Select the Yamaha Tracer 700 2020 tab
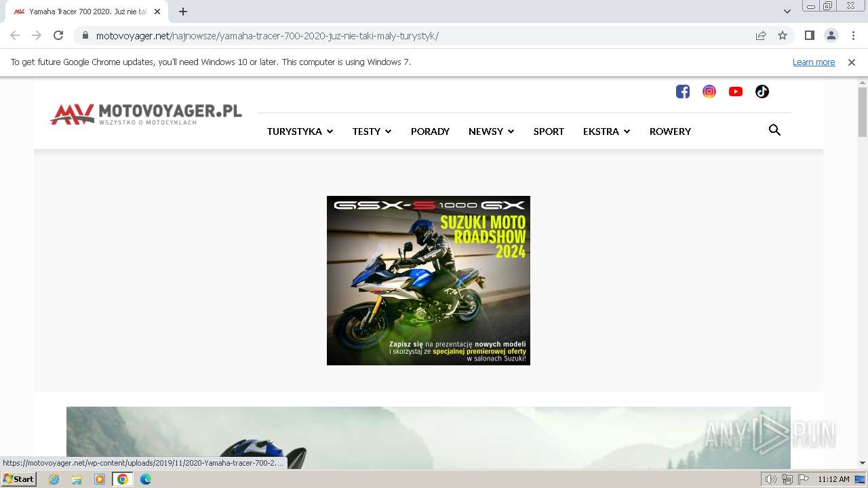 85,12
